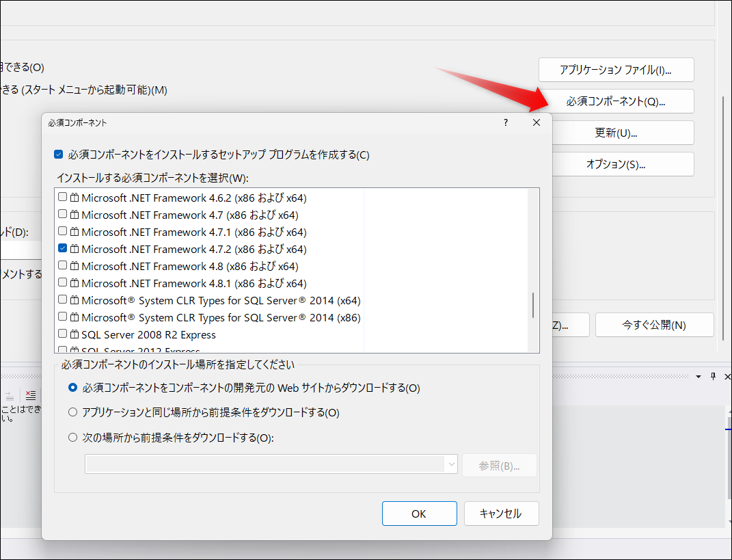
Task: Click the 今すぐ公開(N) button
Action: point(654,325)
